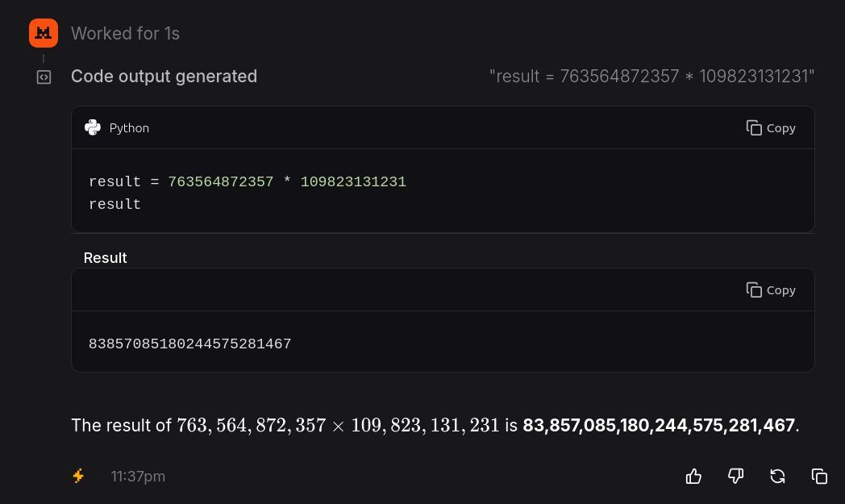Image resolution: width=845 pixels, height=504 pixels.
Task: Give the response a thumbs up
Action: pos(693,477)
